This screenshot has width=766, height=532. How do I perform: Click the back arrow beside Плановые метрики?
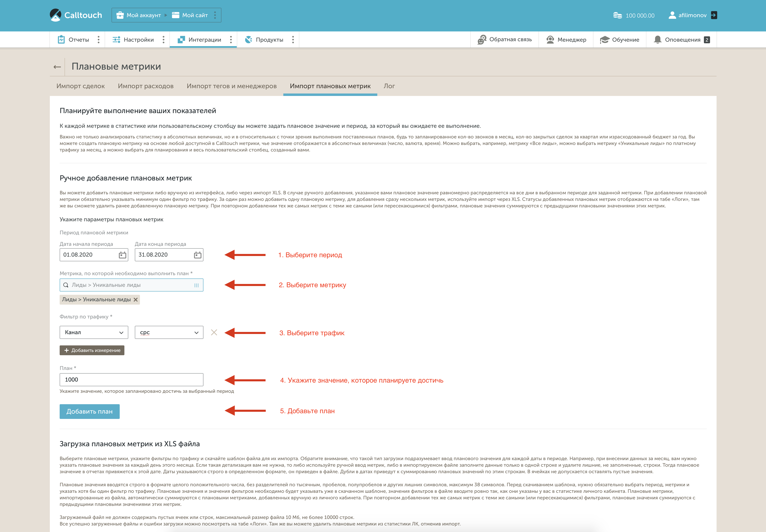pos(57,67)
